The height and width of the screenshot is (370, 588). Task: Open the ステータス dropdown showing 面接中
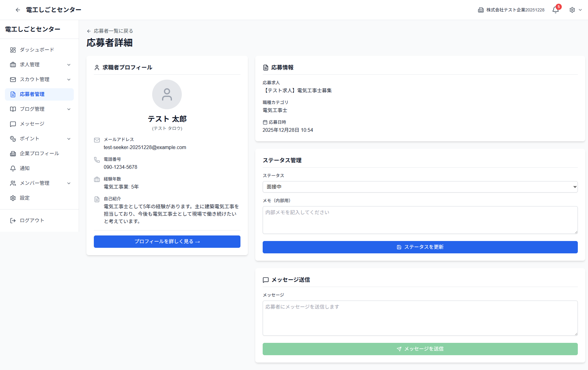click(x=419, y=186)
